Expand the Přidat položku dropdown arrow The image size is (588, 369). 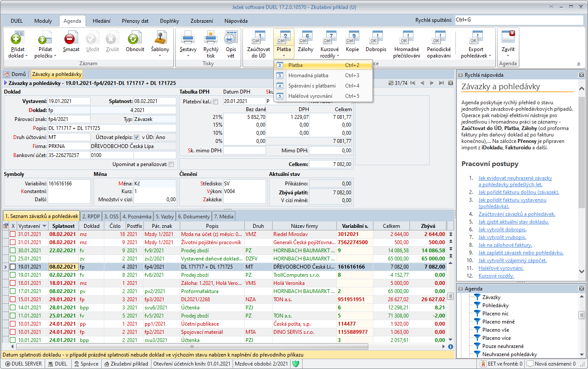point(54,56)
